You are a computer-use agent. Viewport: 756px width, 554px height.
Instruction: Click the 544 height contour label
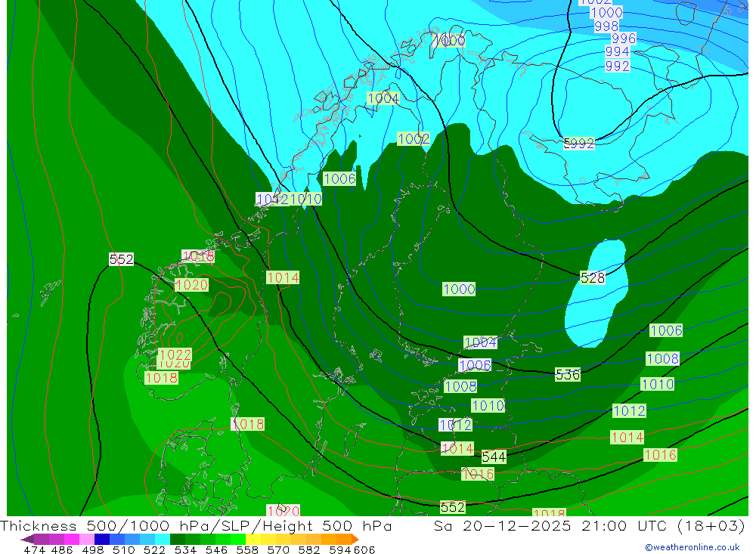pos(494,457)
